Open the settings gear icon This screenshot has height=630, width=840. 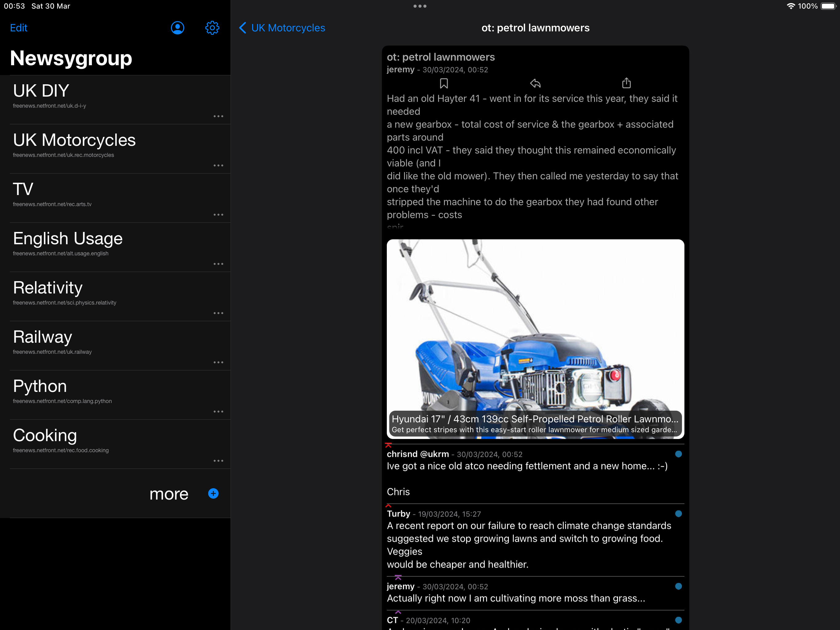click(212, 28)
